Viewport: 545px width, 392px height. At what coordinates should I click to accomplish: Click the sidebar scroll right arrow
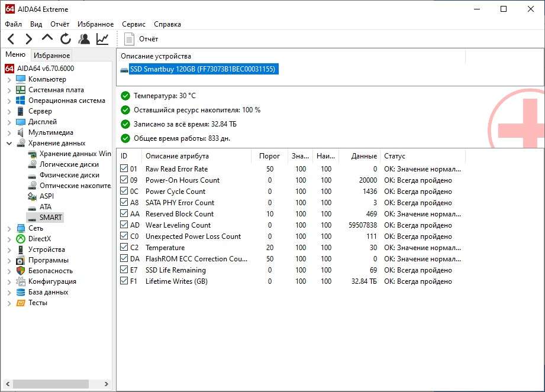(x=107, y=384)
